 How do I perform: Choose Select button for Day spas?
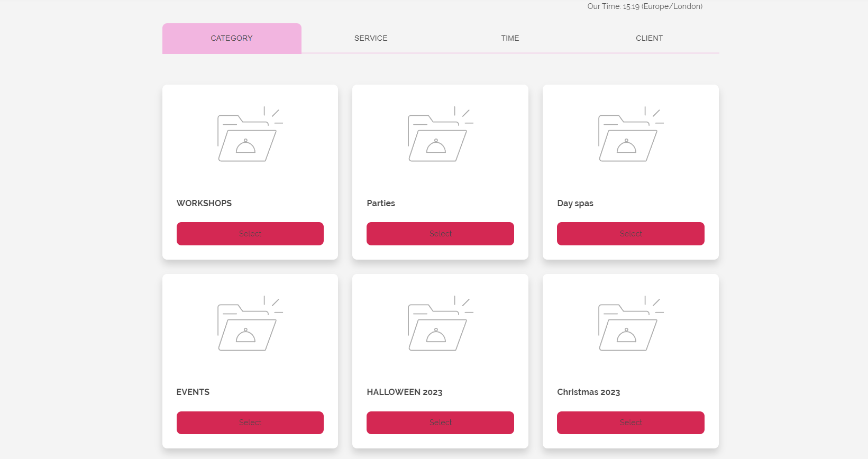(631, 234)
